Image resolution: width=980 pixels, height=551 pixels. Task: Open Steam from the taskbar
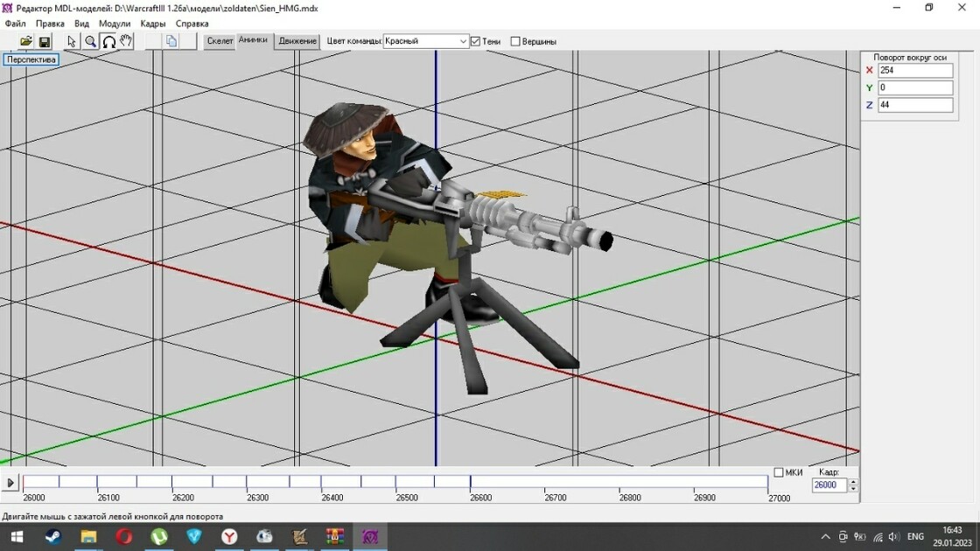(53, 537)
